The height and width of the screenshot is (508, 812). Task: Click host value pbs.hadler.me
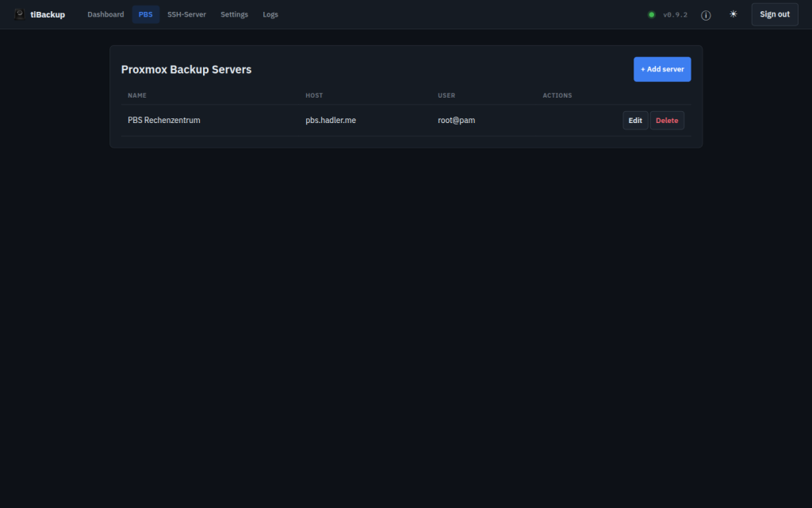tap(331, 121)
